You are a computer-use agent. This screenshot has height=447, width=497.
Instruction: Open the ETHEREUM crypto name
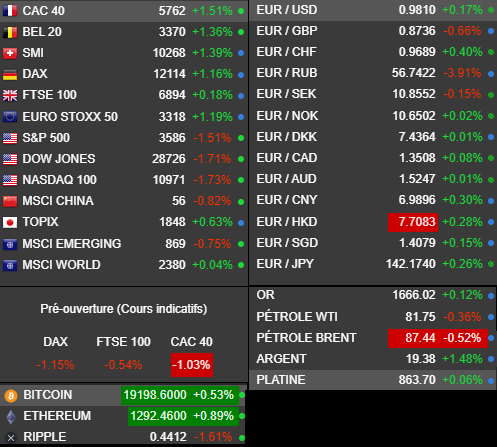click(x=57, y=416)
